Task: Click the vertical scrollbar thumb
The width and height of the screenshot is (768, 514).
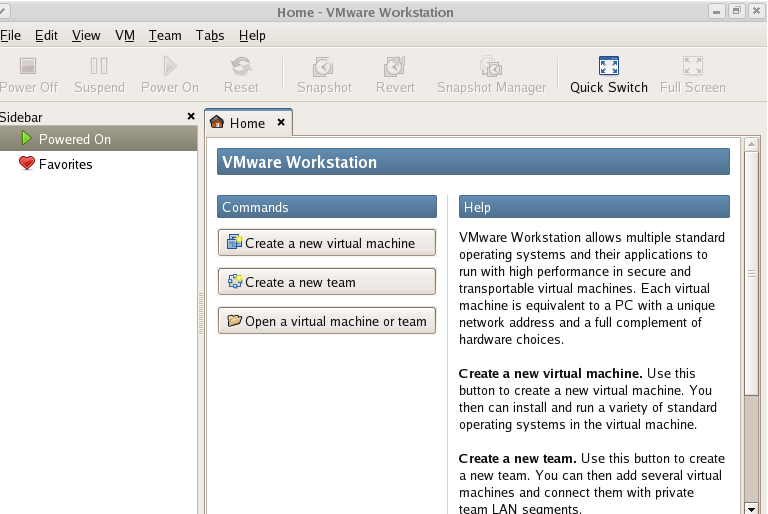Action: click(x=751, y=273)
